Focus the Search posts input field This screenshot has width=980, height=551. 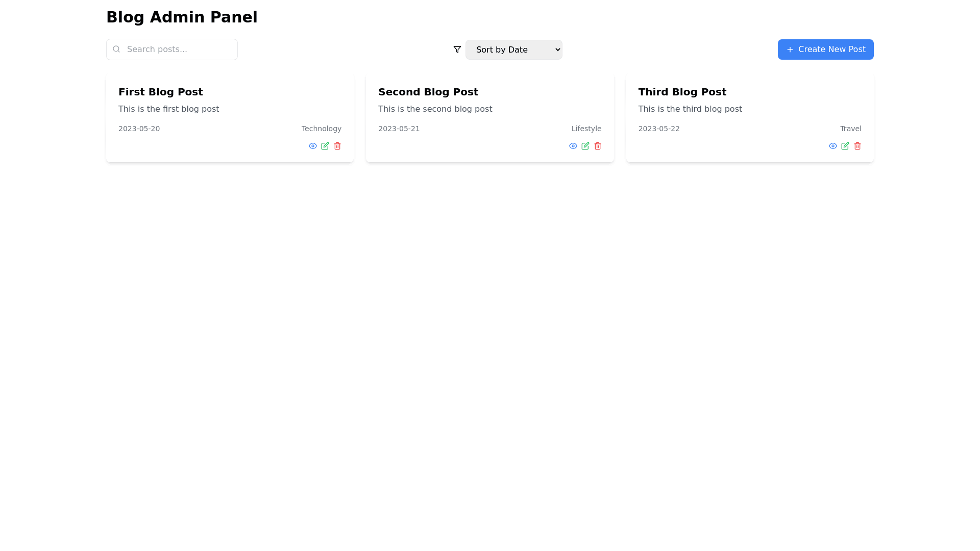pos(179,49)
